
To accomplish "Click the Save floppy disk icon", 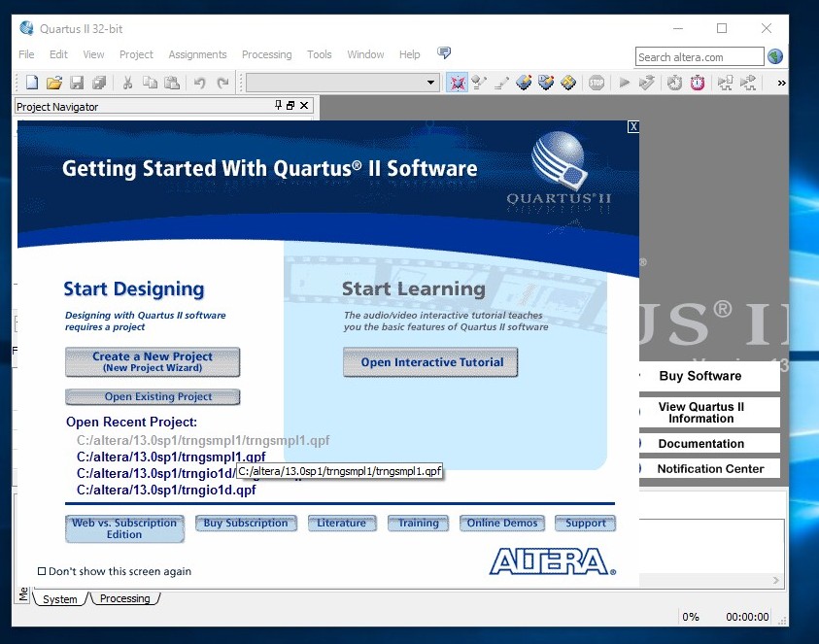I will pyautogui.click(x=77, y=83).
